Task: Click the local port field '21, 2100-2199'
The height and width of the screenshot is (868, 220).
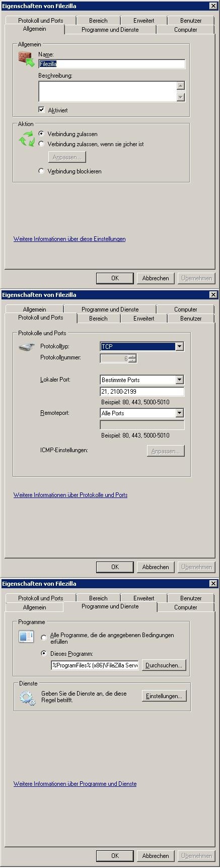Action: [142, 392]
